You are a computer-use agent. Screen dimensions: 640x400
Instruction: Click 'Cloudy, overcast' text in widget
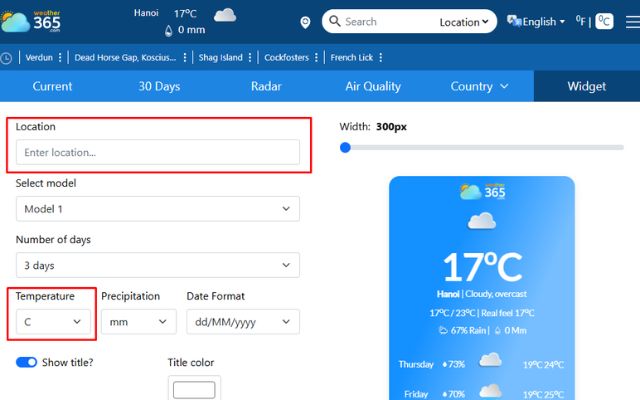click(x=496, y=294)
